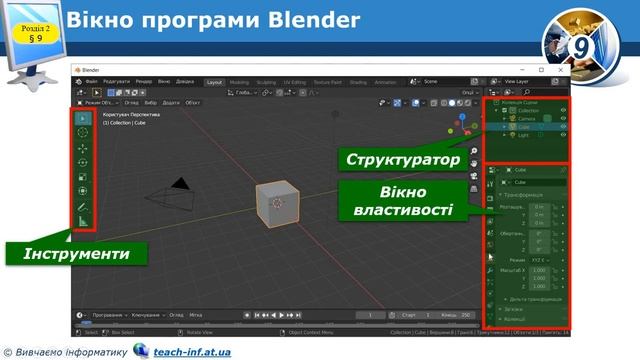Expand the Camera tree item in outliner
This screenshot has height=360, width=640.
(x=504, y=119)
